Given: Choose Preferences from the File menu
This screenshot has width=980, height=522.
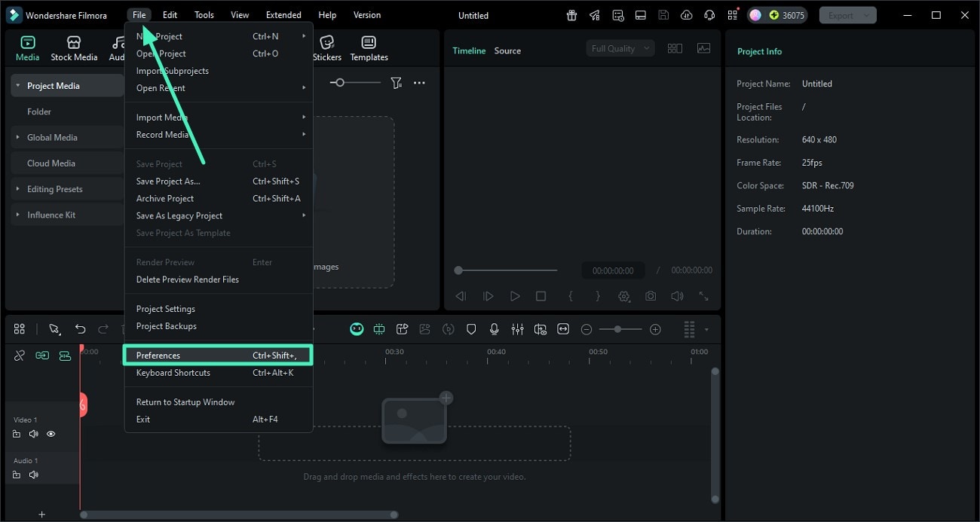Looking at the screenshot, I should pyautogui.click(x=219, y=356).
